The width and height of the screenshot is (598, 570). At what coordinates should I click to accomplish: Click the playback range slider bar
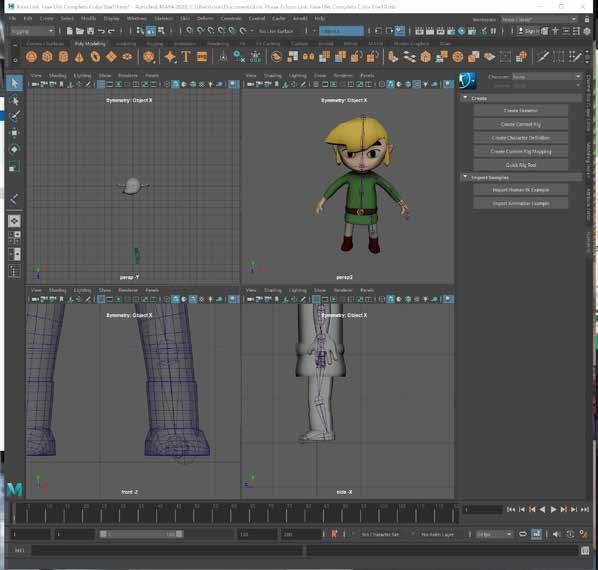(141, 534)
